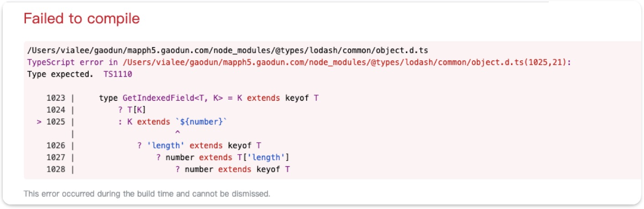This screenshot has width=644, height=209.
Task: Click the ">" error line indicator
Action: (39, 122)
